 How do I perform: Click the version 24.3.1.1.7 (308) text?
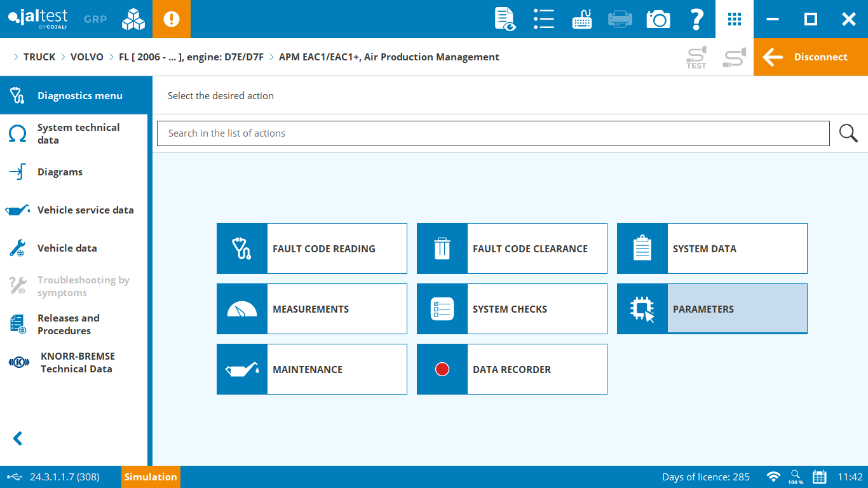click(64, 477)
